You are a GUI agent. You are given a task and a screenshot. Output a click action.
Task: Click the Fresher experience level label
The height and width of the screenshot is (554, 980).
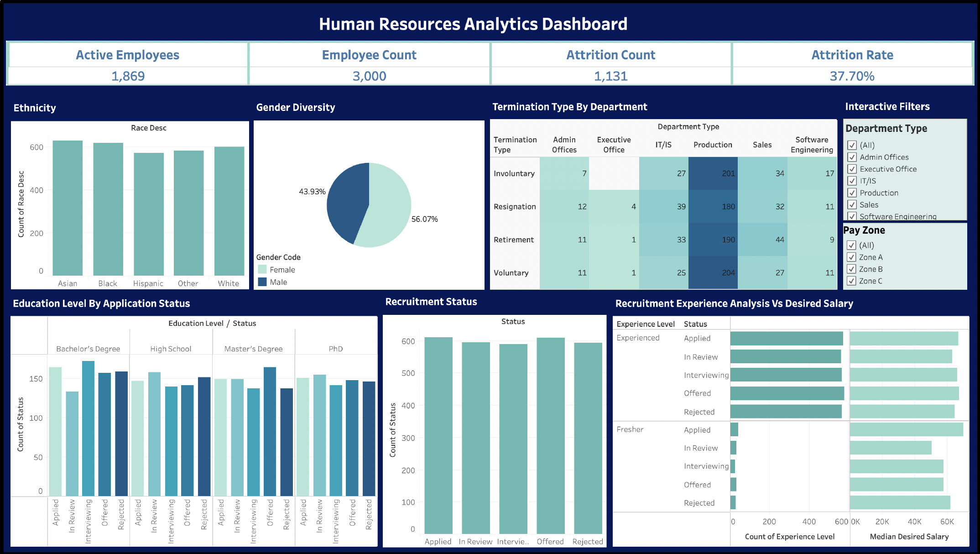(x=630, y=429)
